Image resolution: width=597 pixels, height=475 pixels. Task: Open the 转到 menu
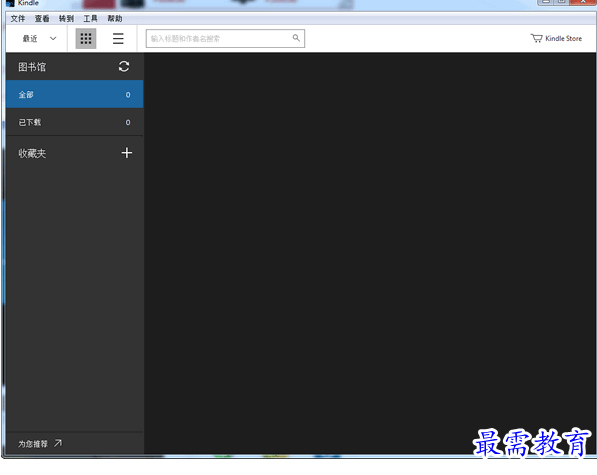tap(66, 19)
